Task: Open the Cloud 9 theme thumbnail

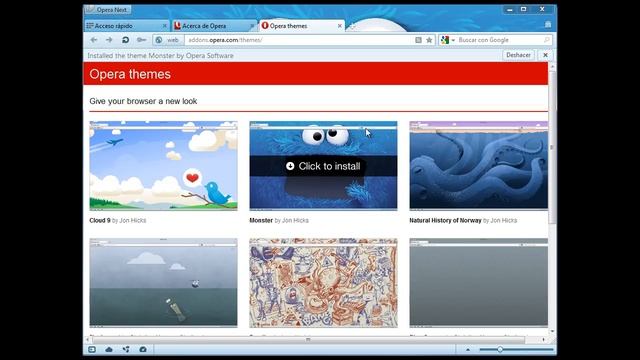Action: click(163, 166)
